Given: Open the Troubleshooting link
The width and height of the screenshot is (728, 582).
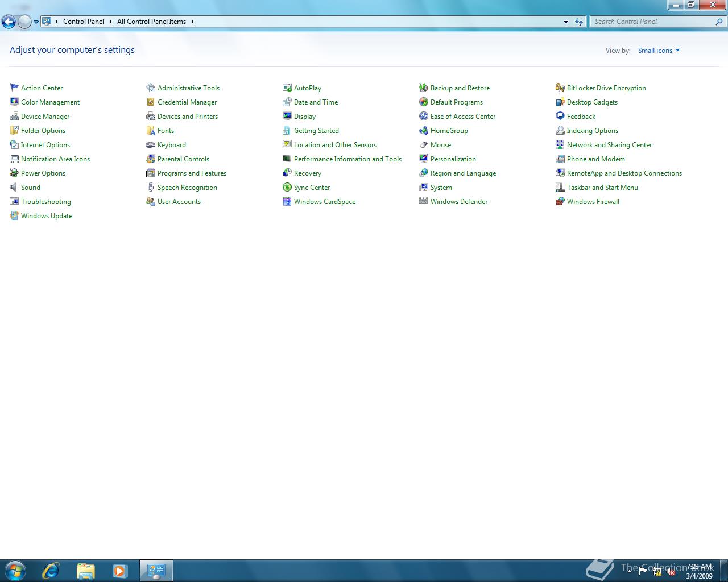Looking at the screenshot, I should [x=46, y=202].
